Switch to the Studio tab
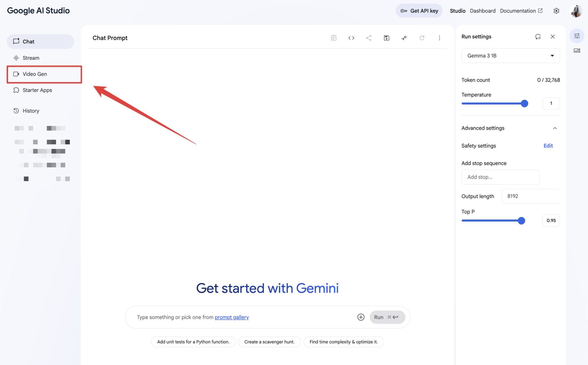Screen dimensions: 588x365 point(458,11)
